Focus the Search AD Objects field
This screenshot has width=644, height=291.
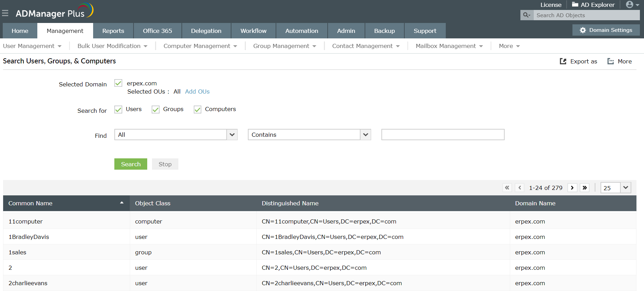587,15
